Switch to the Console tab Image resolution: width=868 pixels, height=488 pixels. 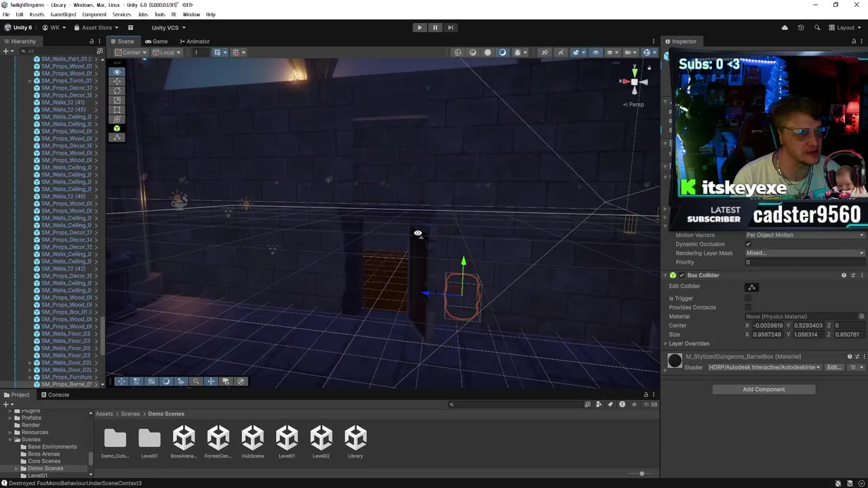pos(54,394)
